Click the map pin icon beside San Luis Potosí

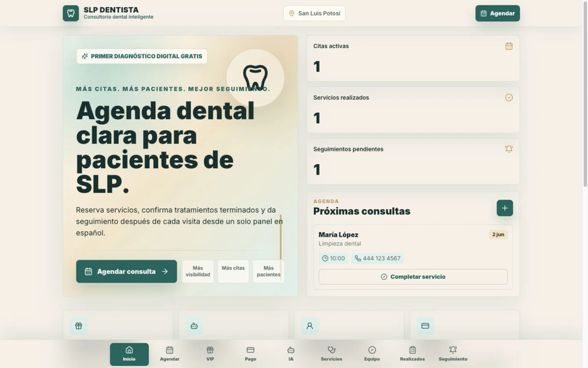292,13
